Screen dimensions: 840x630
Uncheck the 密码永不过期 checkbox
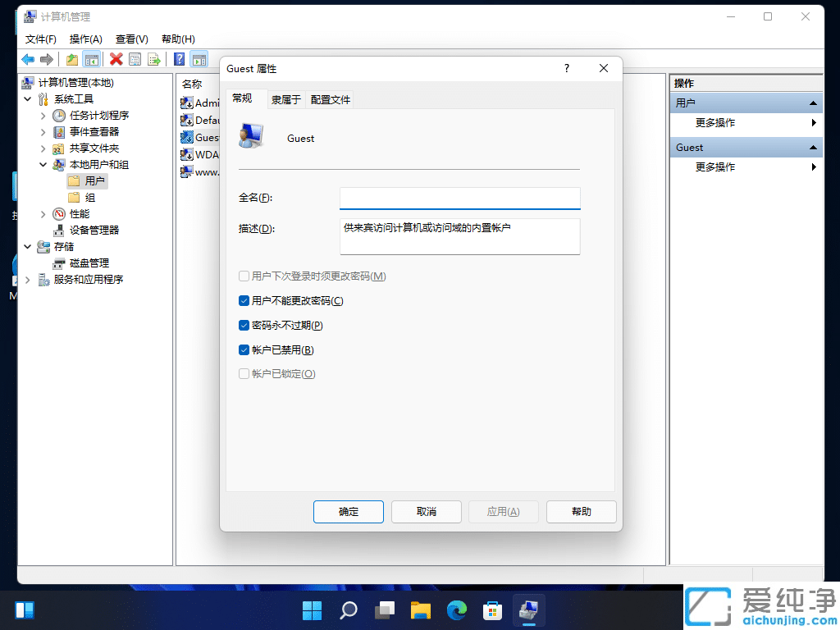click(244, 325)
